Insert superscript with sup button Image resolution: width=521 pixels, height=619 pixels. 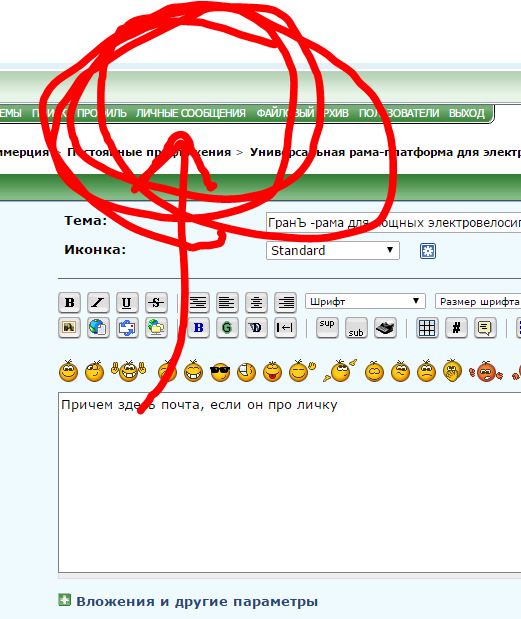pyautogui.click(x=327, y=327)
